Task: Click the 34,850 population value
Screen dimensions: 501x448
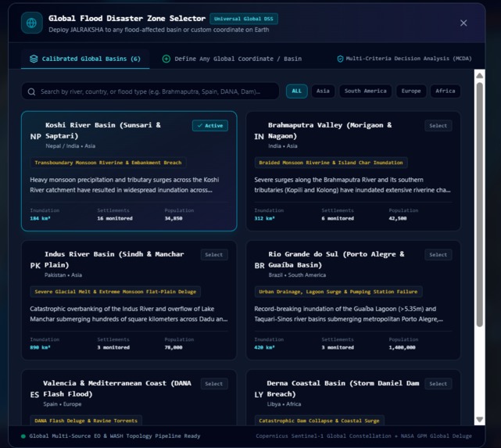Action: [174, 219]
